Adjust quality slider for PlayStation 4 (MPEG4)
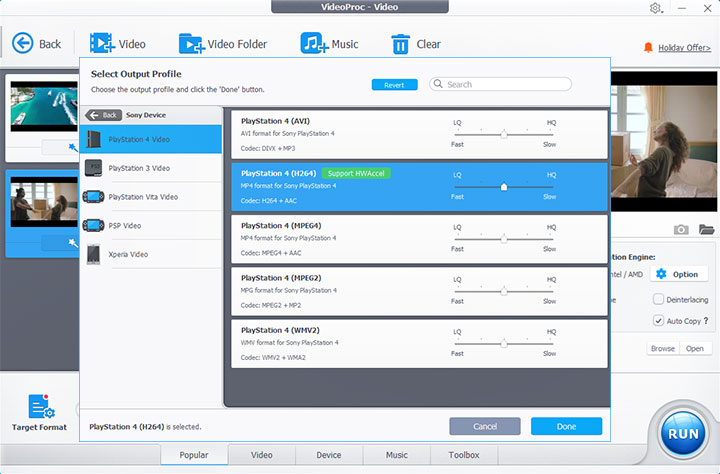Image resolution: width=720 pixels, height=474 pixels. pos(504,239)
